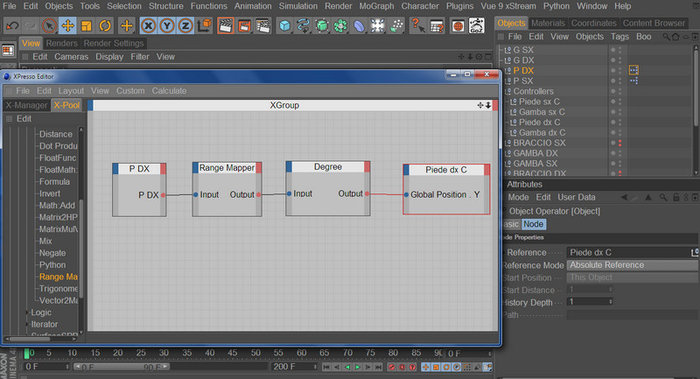
Task: Select the Rotate tool icon
Action: (x=105, y=26)
